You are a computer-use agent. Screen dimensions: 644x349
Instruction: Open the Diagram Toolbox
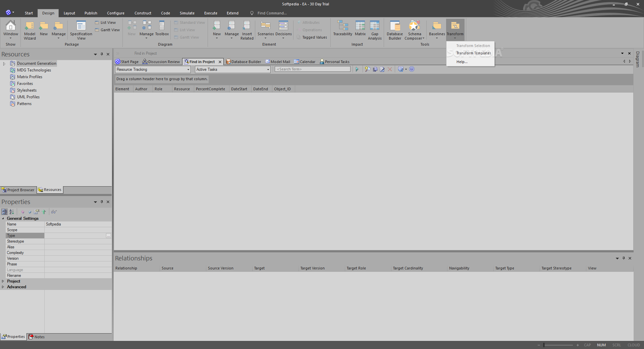pyautogui.click(x=162, y=29)
